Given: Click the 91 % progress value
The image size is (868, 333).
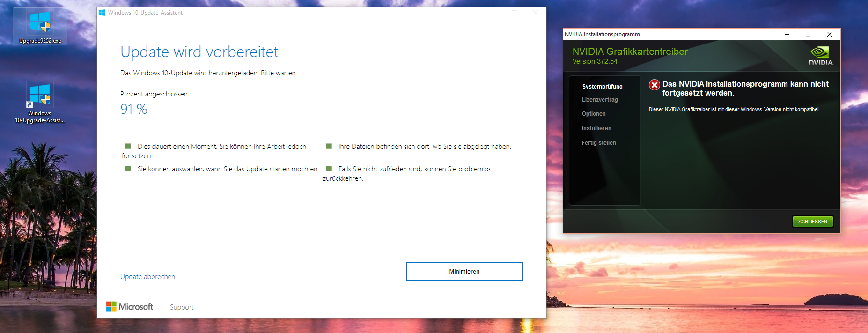Looking at the screenshot, I should coord(134,109).
